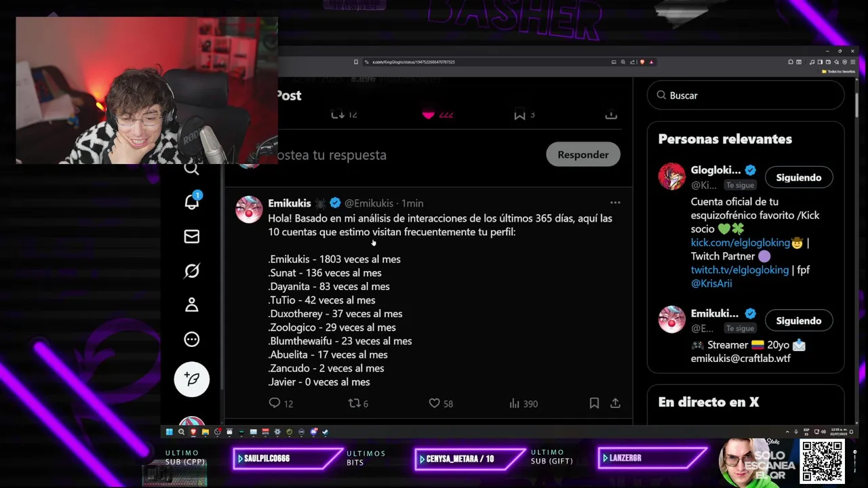The image size is (868, 488).
Task: Open Grok icon in sidebar
Action: [x=192, y=271]
